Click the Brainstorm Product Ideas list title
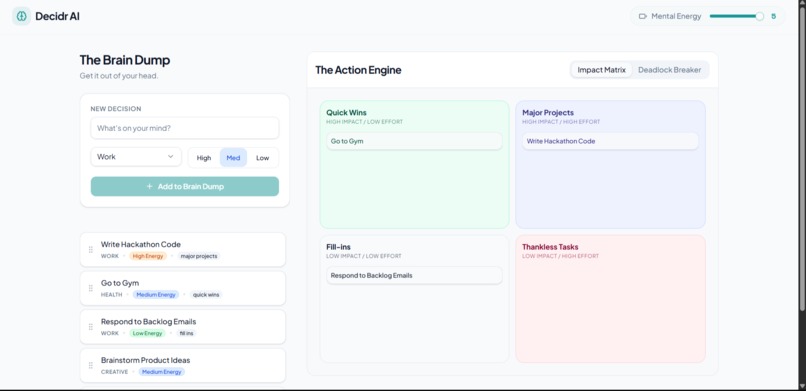Screen dimensions: 806x391 [x=145, y=360]
